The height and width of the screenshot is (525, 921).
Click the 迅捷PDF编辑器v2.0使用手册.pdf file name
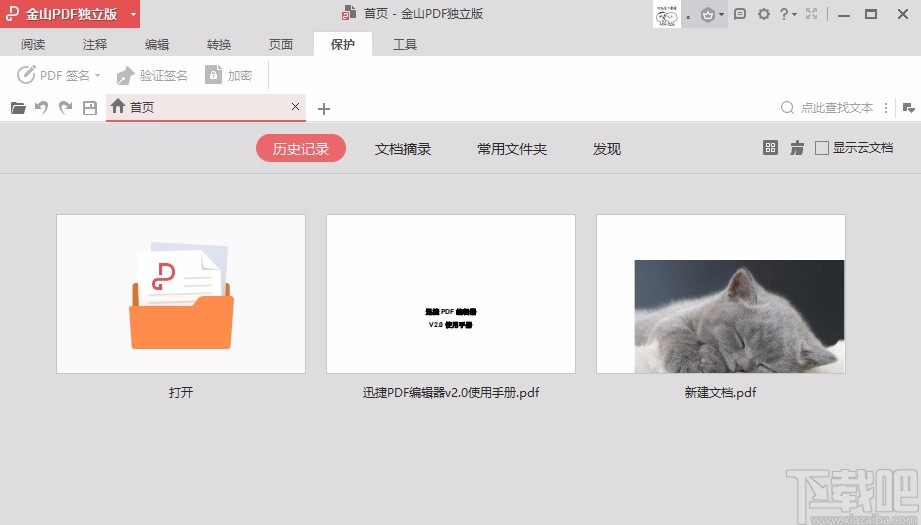point(451,392)
